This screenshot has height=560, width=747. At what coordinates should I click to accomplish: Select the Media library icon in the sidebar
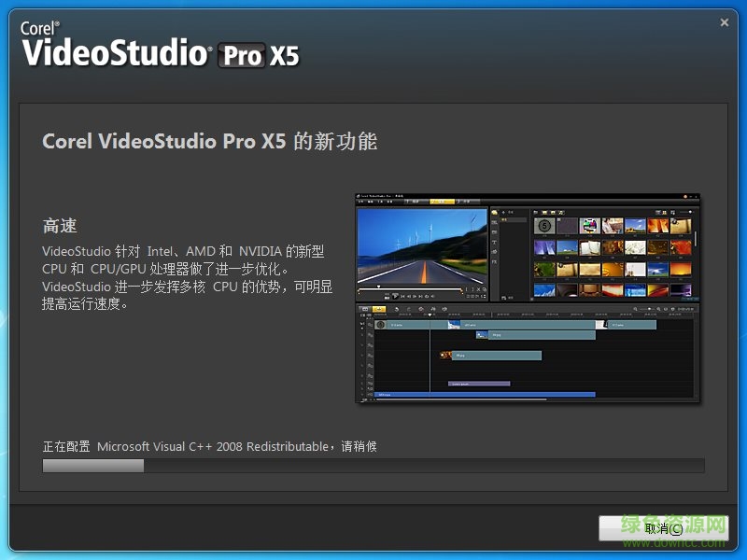pyautogui.click(x=494, y=213)
